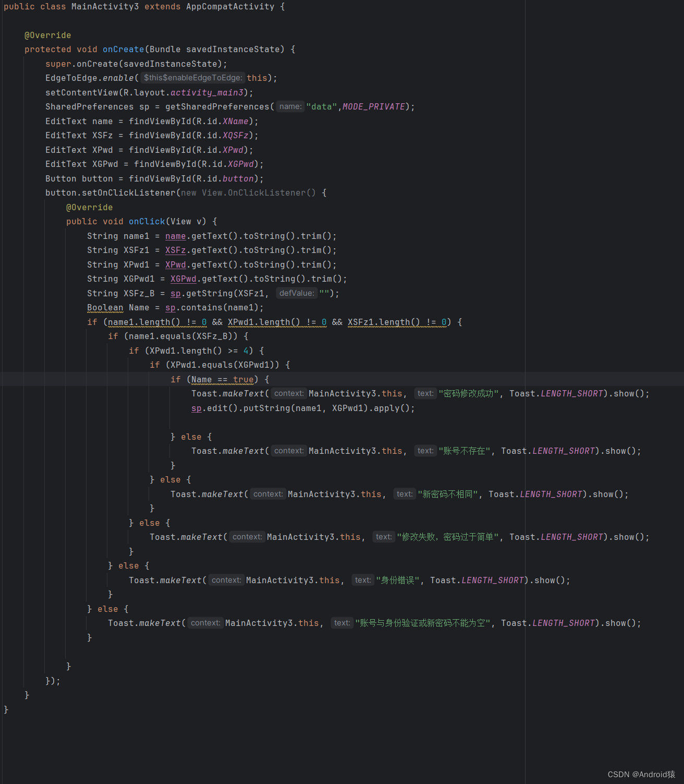Click the name1 variable declaration

click(x=136, y=236)
